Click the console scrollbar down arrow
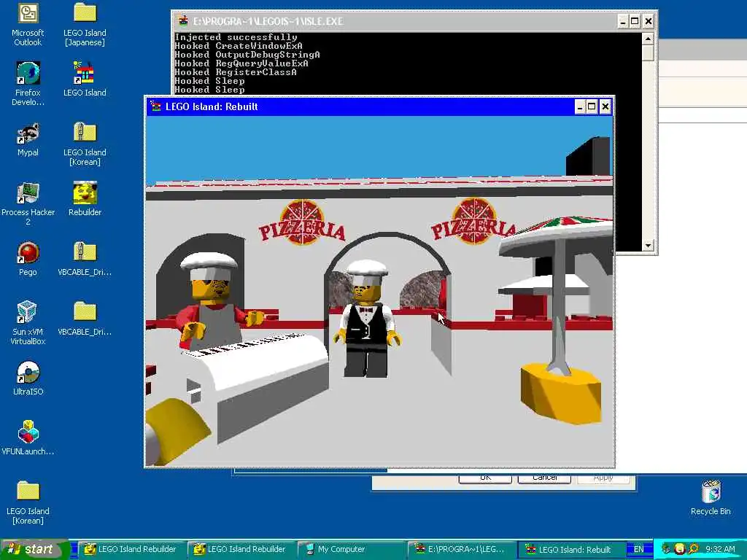Image resolution: width=747 pixels, height=560 pixels. point(648,245)
